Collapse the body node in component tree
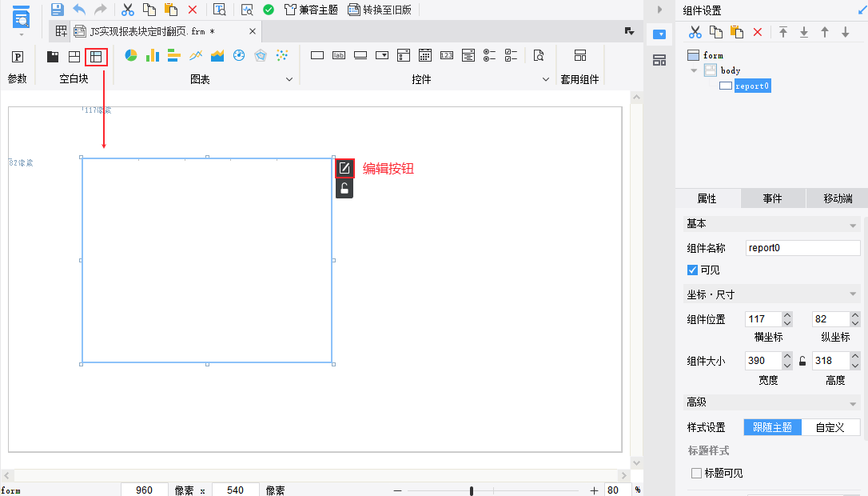Screen dimensions: 868x496 tap(694, 70)
